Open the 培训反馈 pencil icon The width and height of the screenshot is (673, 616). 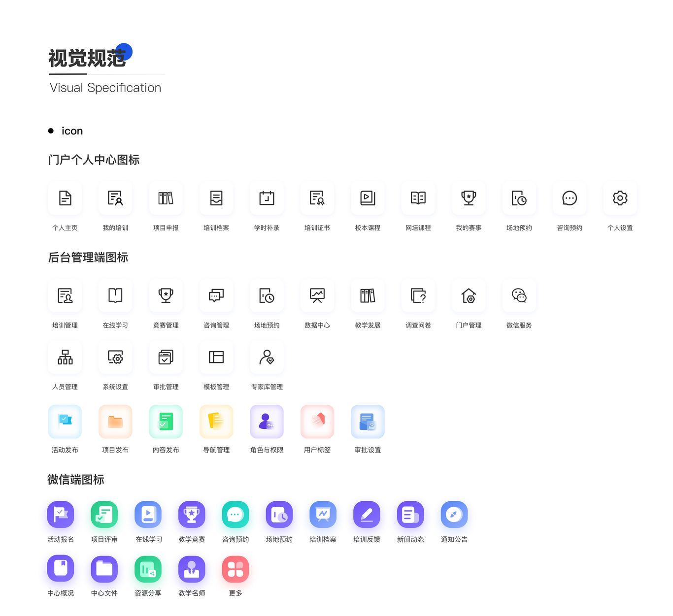367,515
